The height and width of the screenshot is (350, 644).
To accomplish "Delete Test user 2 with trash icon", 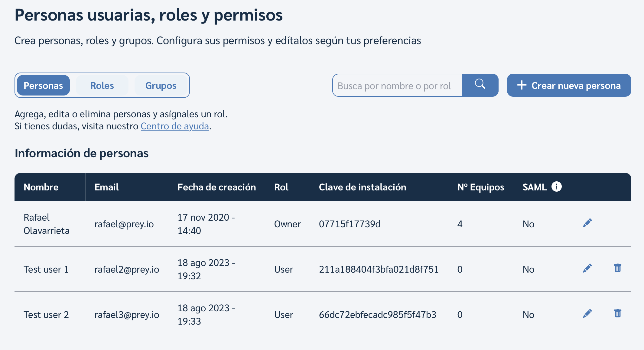I will click(x=618, y=313).
